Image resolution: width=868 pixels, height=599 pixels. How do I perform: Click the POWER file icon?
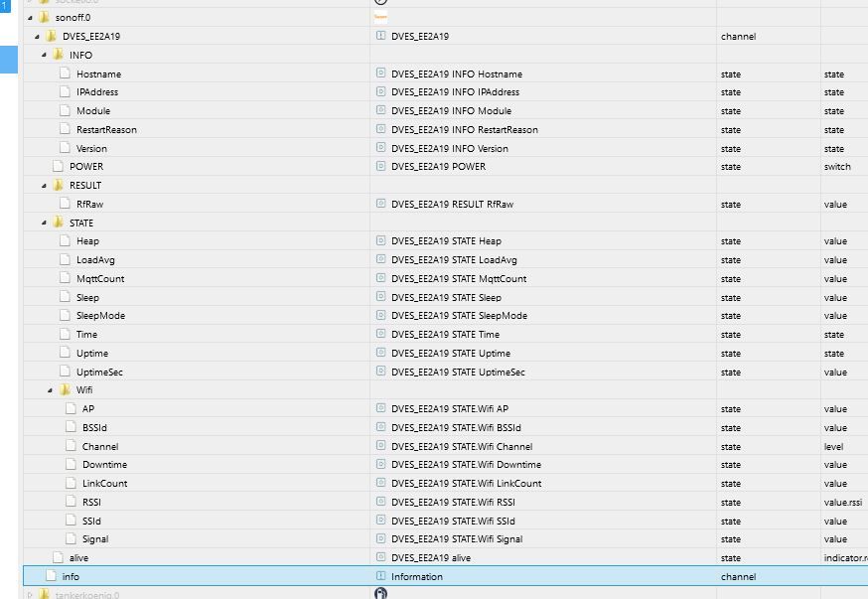click(58, 166)
